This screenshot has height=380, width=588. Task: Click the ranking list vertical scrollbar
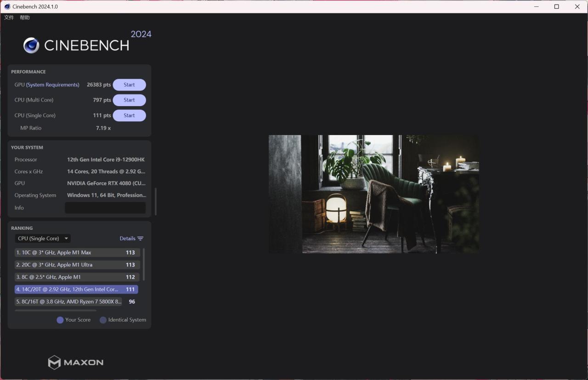pos(144,264)
